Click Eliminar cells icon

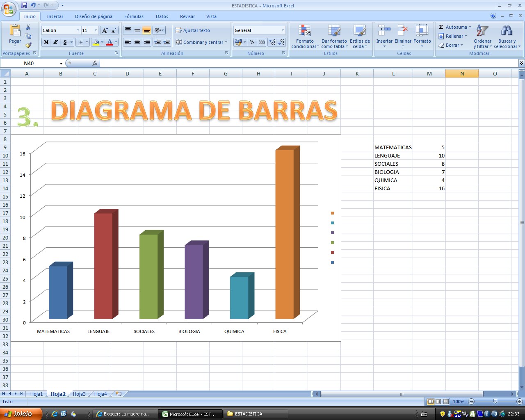click(x=403, y=31)
